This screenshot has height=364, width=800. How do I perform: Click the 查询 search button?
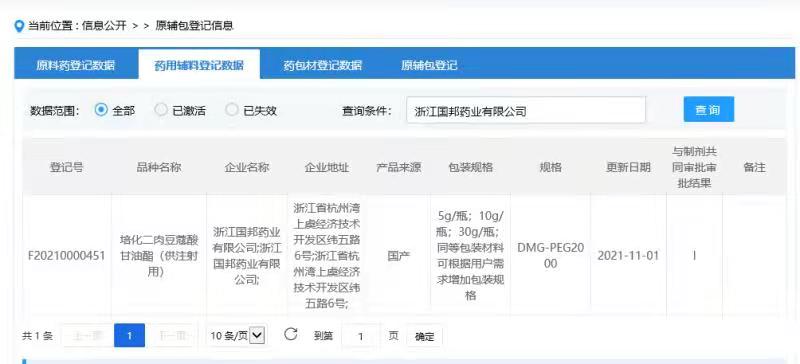click(x=709, y=109)
